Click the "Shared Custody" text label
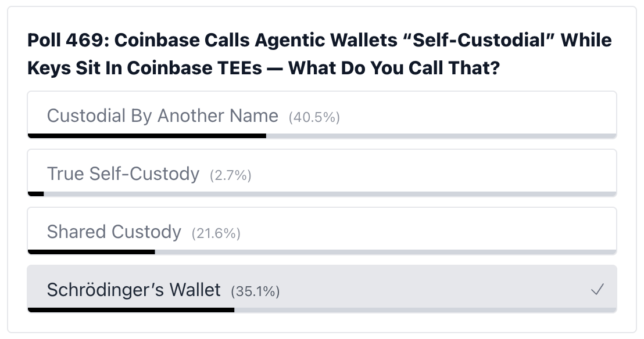 (114, 232)
